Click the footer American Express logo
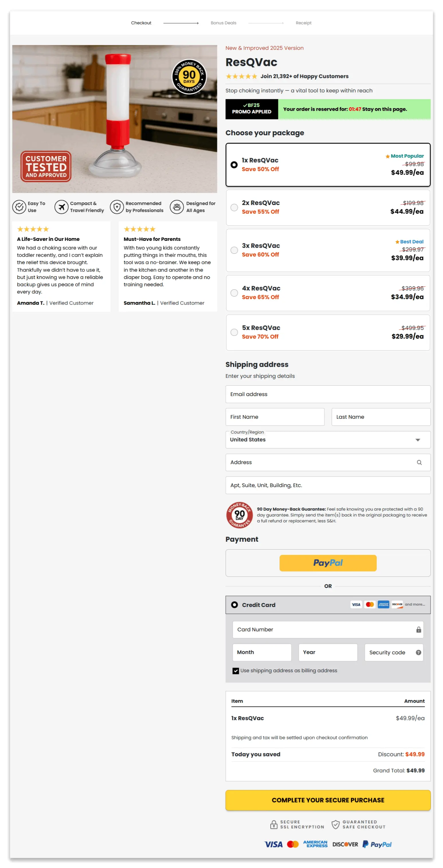Viewport: 443px width, 868px height. pyautogui.click(x=315, y=844)
